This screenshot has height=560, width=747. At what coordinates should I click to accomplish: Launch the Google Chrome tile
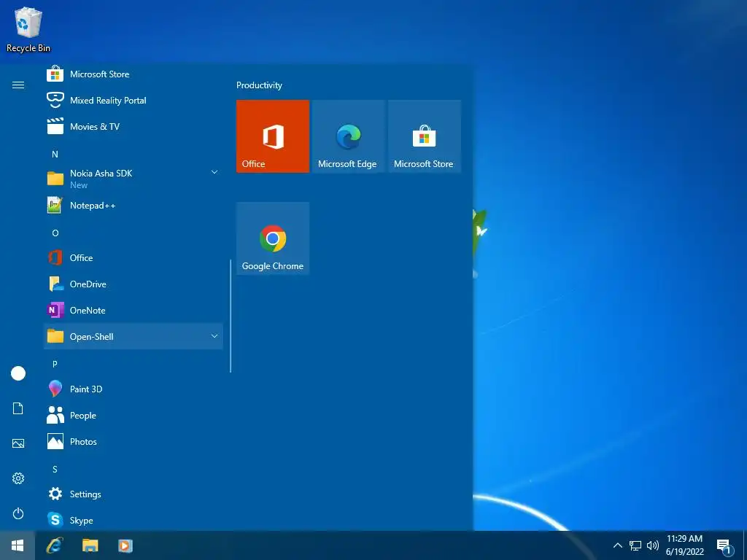(273, 238)
